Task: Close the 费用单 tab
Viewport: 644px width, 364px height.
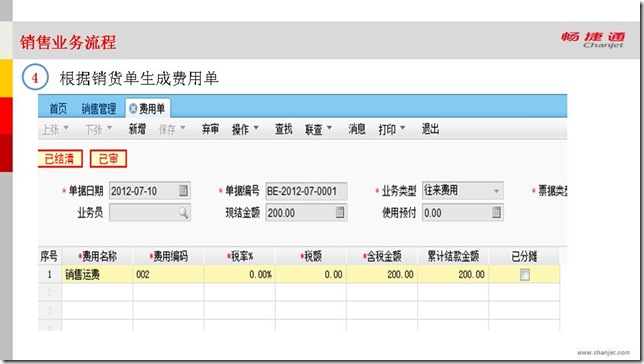Action: coord(133,108)
